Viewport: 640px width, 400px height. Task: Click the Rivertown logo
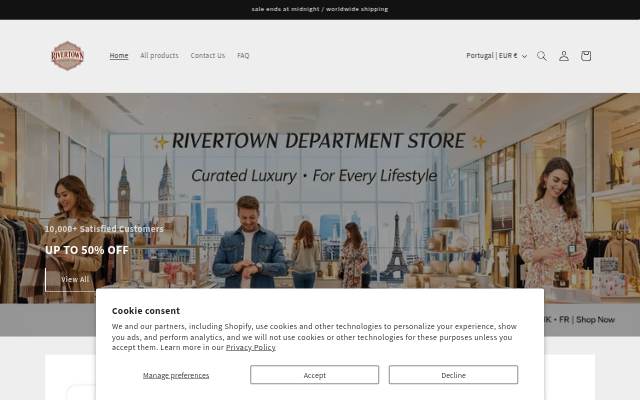click(x=67, y=56)
